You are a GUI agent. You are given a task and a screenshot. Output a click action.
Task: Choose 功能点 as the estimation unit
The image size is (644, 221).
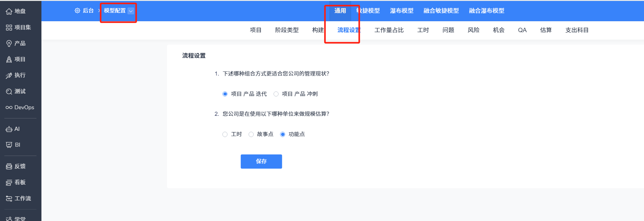(283, 134)
